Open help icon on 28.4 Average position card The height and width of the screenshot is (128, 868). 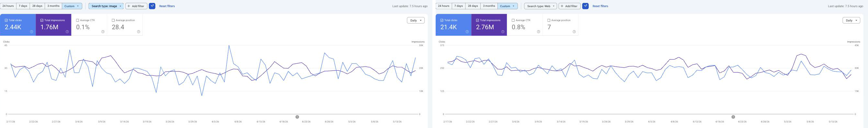pos(139,32)
